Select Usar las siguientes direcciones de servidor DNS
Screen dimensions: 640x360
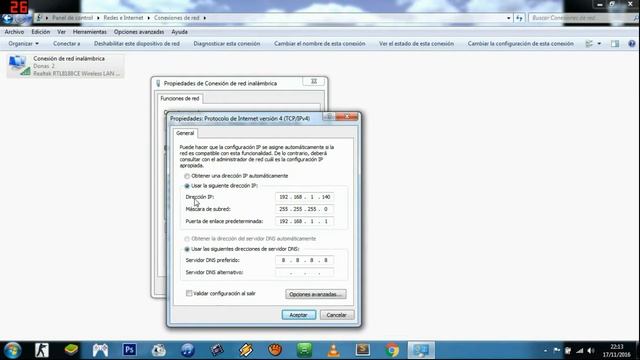[187, 249]
